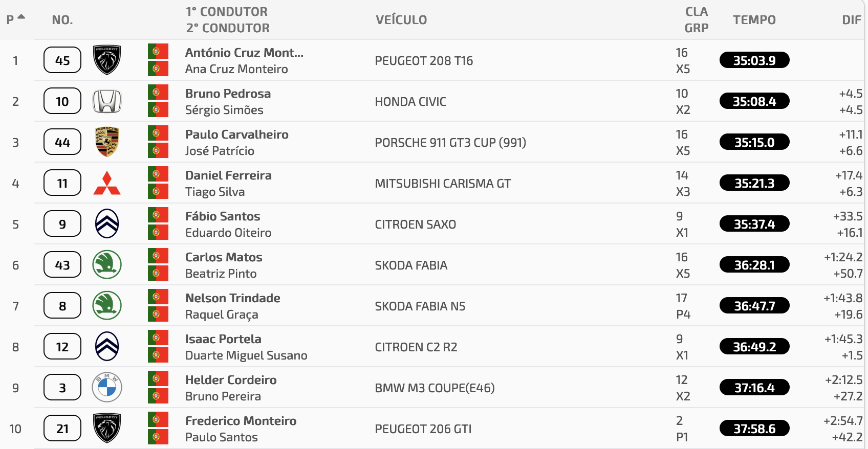This screenshot has height=449, width=868.
Task: Click car number 12 badge
Action: (62, 347)
